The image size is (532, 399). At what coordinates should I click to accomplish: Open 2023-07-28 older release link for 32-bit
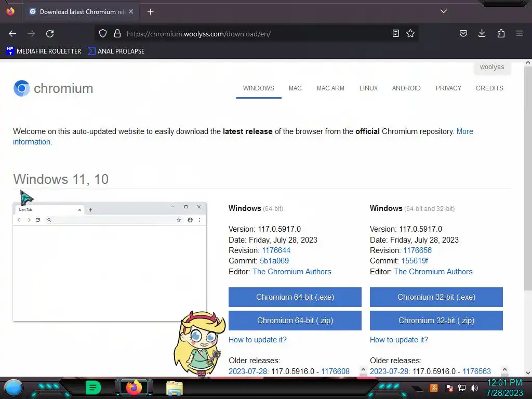pyautogui.click(x=389, y=371)
